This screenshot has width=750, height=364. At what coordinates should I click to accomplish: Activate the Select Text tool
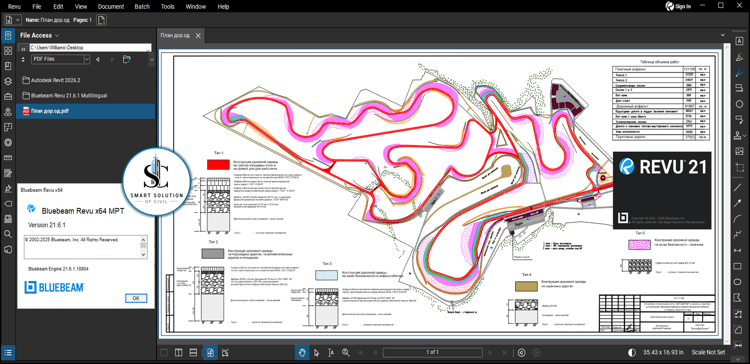331,353
